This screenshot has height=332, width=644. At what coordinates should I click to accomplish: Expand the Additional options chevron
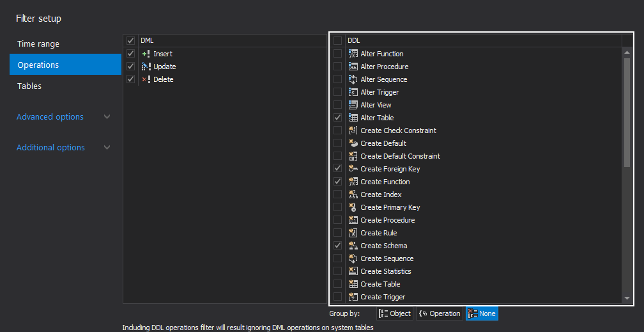[107, 147]
